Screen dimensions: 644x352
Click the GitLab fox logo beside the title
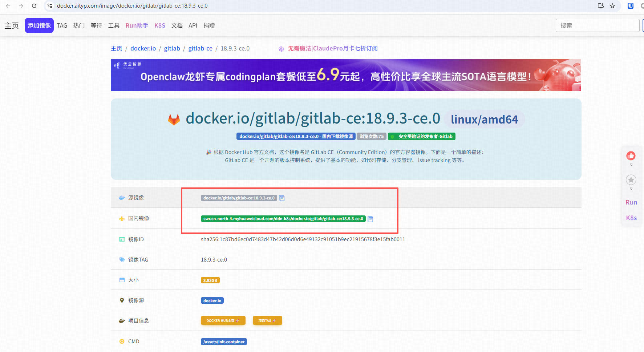[174, 119]
